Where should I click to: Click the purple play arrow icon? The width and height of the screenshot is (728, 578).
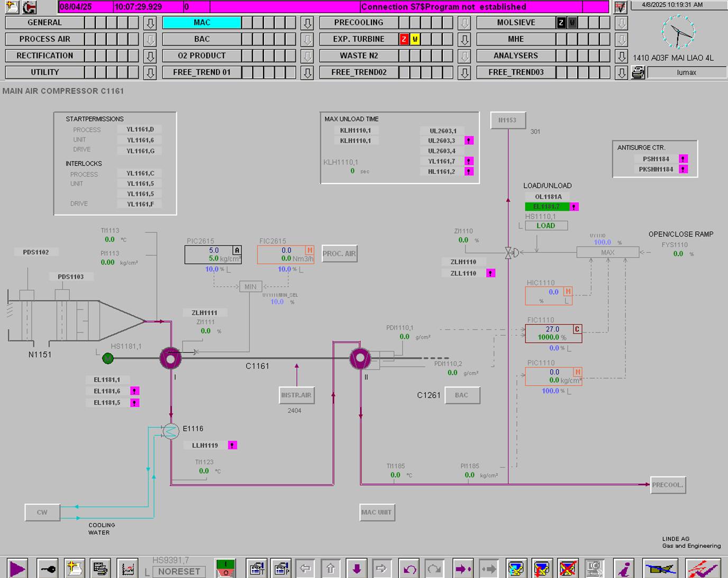[x=17, y=569]
